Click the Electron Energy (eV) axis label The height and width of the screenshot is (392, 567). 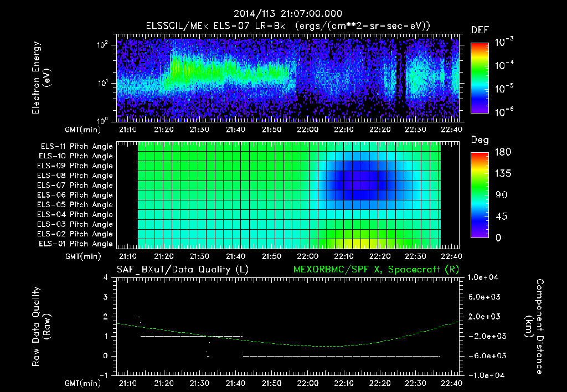click(x=41, y=78)
